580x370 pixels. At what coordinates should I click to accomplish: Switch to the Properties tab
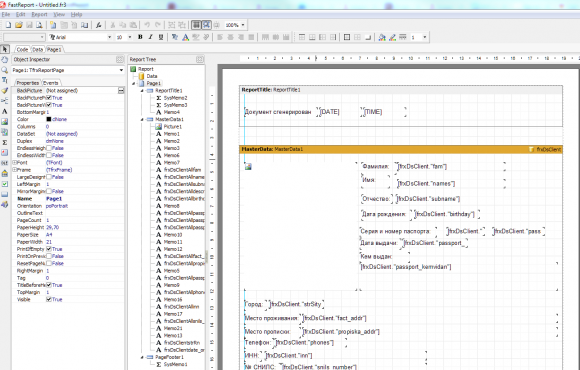coord(28,83)
